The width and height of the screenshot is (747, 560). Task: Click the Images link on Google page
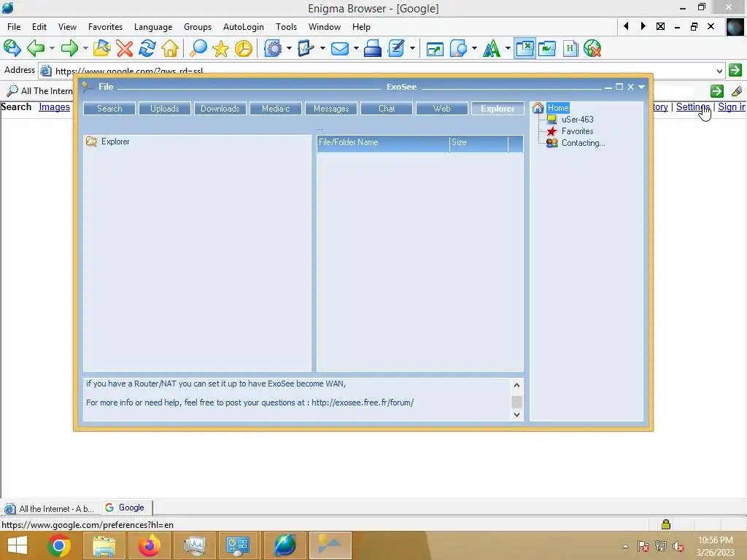(54, 106)
